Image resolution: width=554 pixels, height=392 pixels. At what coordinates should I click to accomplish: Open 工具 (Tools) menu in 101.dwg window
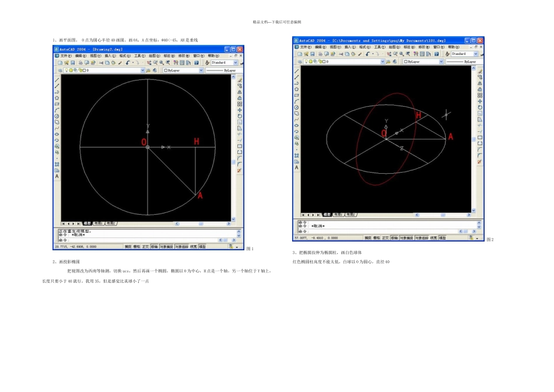coord(377,47)
